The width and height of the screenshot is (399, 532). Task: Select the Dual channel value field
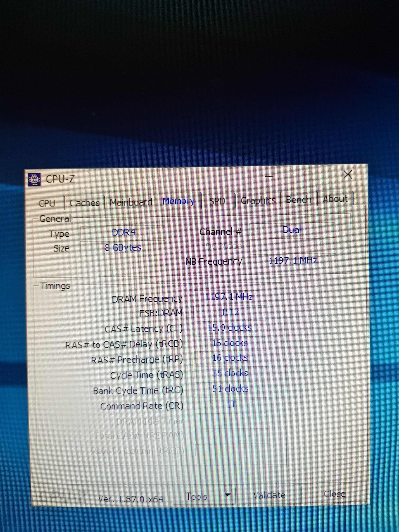pyautogui.click(x=292, y=230)
